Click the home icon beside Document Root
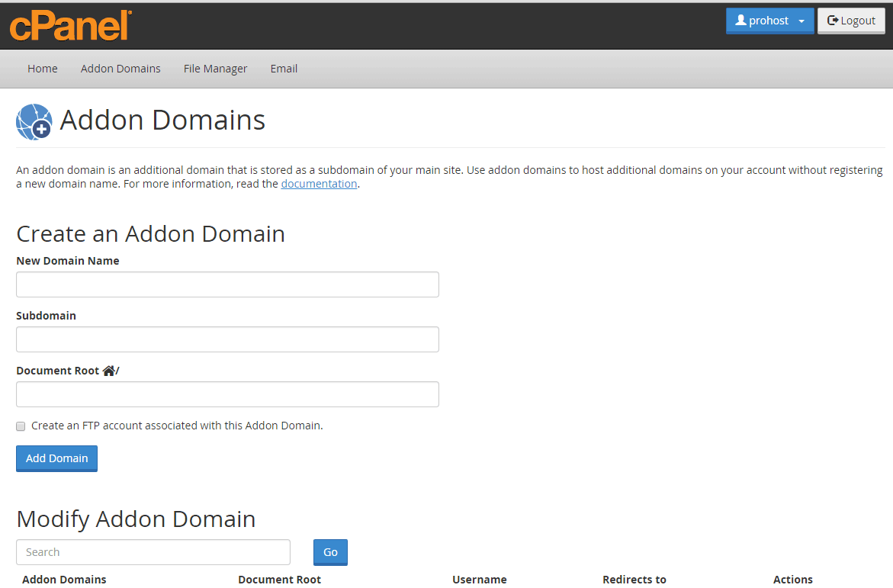This screenshot has width=893, height=588. pos(109,370)
